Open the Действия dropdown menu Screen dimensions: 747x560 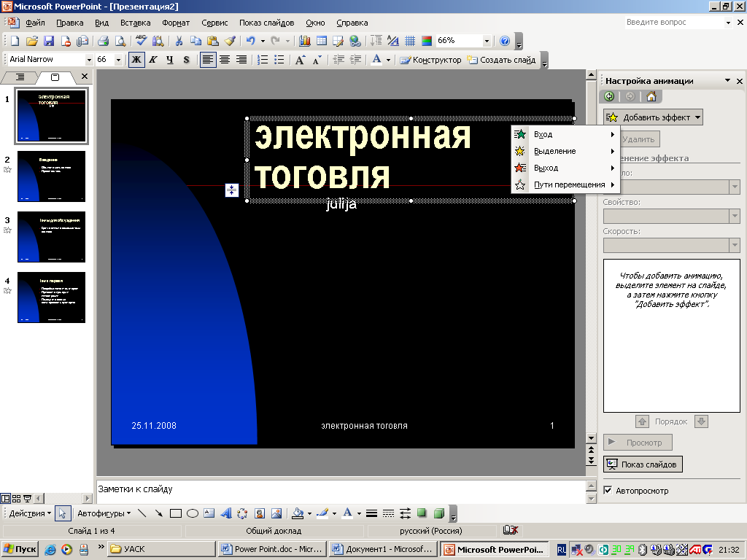tap(30, 513)
